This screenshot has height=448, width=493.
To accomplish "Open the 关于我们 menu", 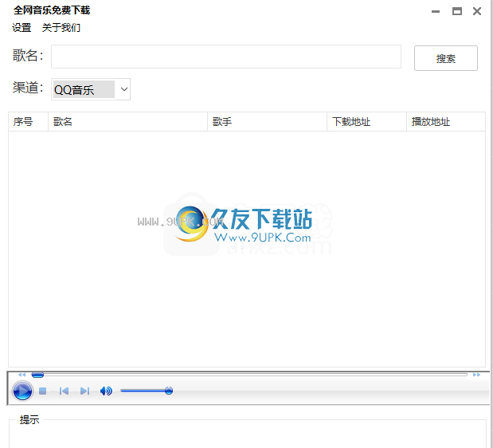I will tap(61, 28).
